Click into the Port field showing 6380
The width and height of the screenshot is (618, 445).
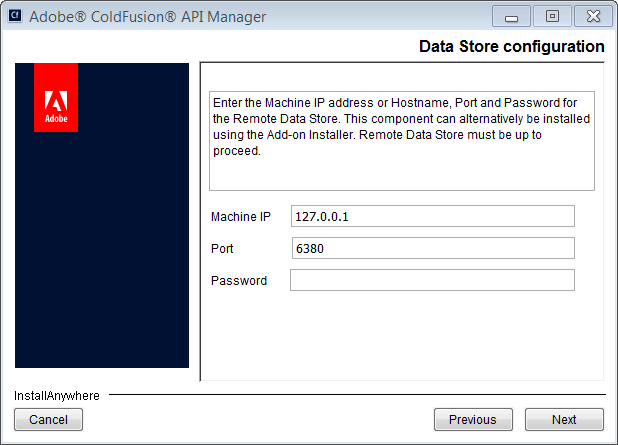click(x=432, y=249)
